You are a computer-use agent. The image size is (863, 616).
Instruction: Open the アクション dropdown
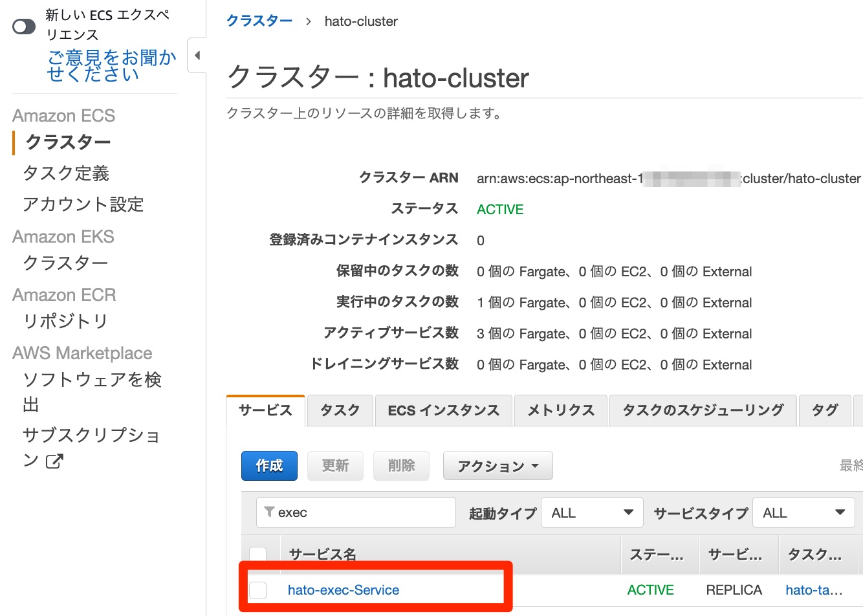tap(497, 465)
